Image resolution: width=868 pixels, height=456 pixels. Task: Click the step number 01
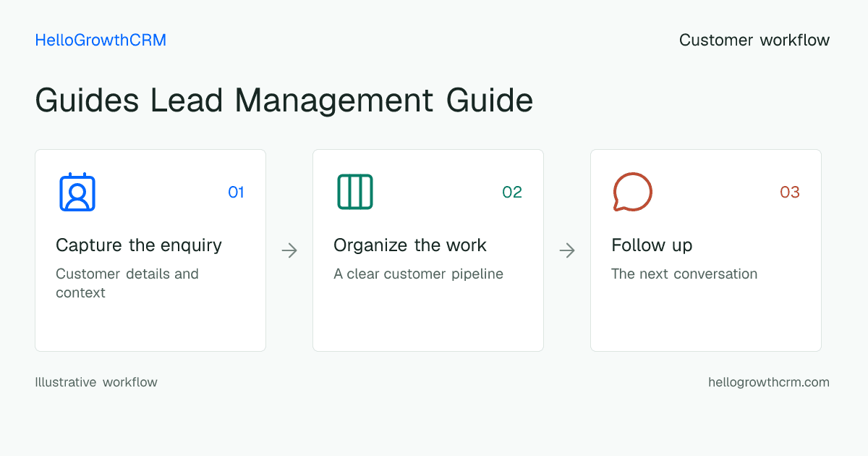coord(236,192)
